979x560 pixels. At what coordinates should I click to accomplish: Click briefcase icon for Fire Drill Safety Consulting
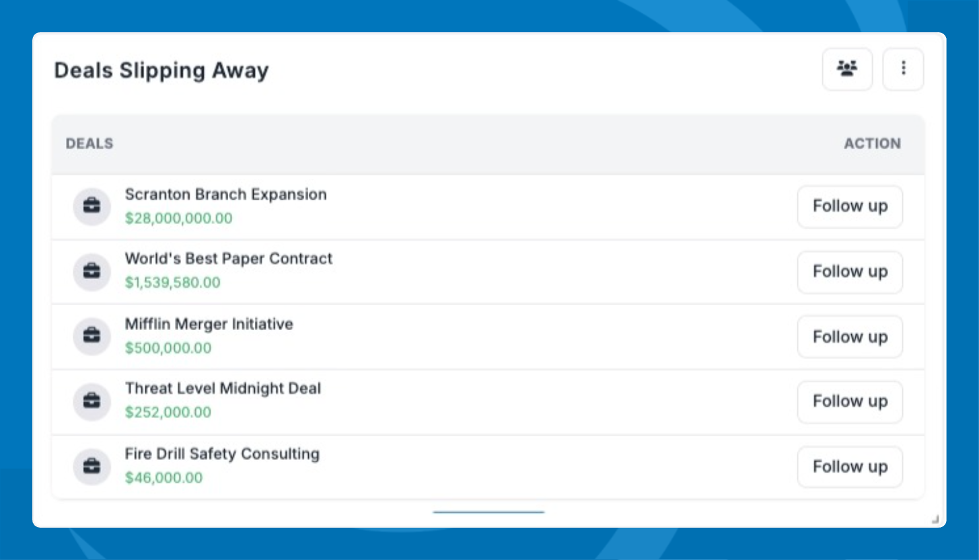[92, 466]
